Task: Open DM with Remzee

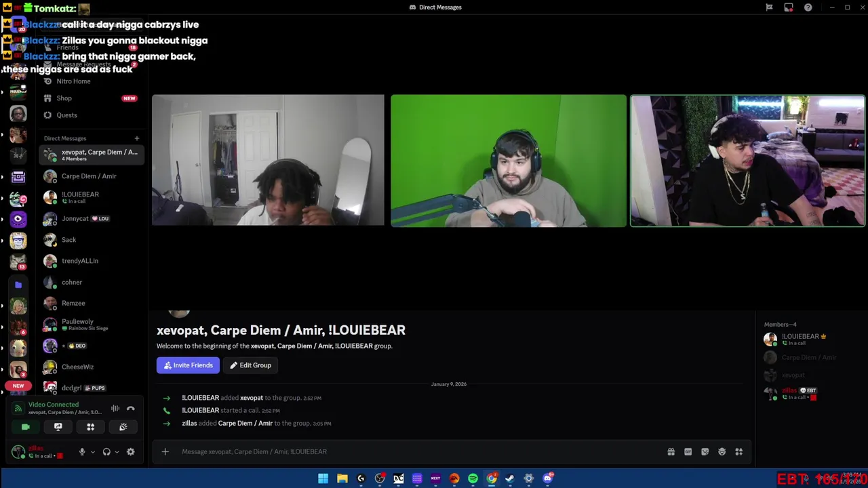Action: [92, 303]
